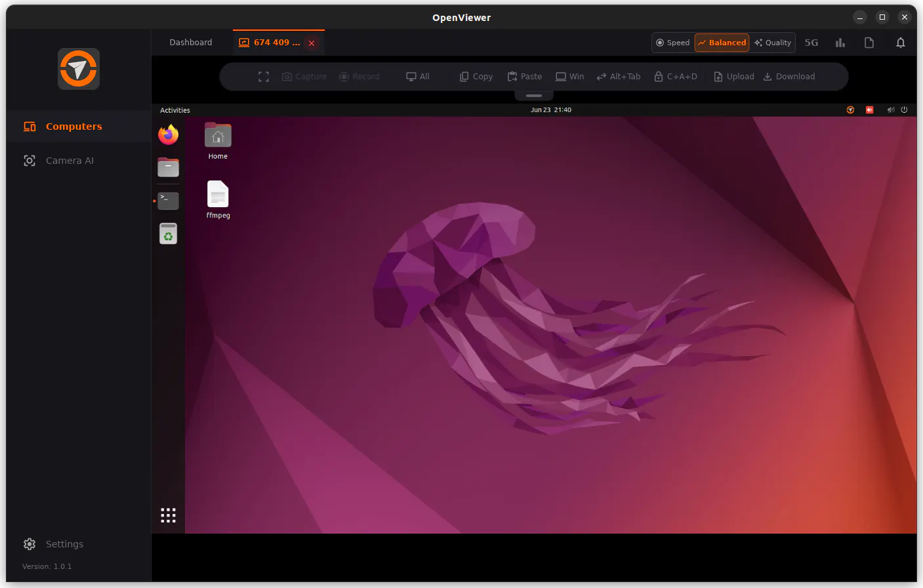Click Download file button
The image size is (923, 588).
coord(789,77)
